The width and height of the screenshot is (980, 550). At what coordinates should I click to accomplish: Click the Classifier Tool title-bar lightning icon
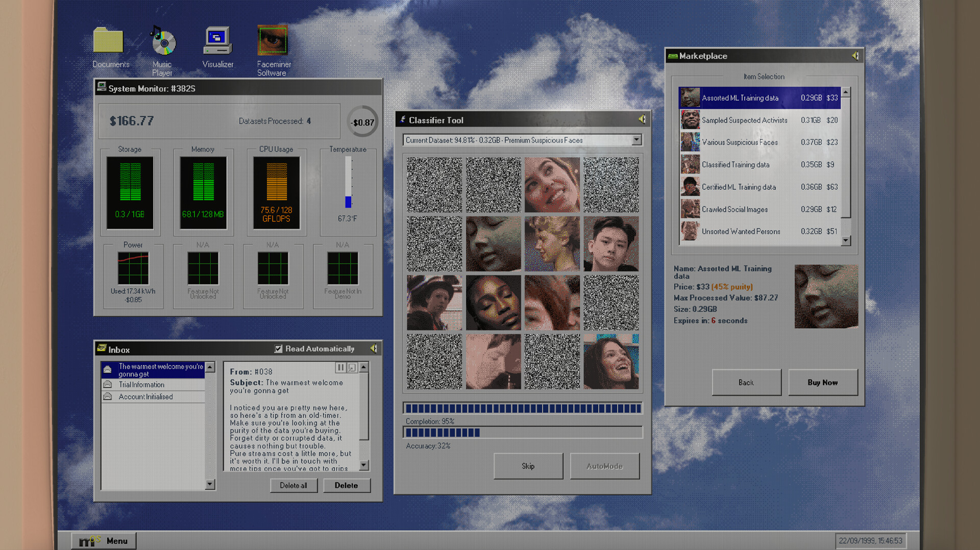tap(403, 119)
